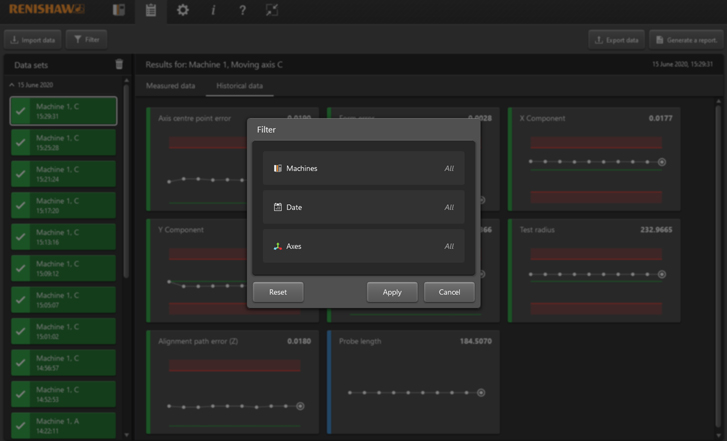The image size is (727, 441).
Task: Click the information 'i' icon
Action: [213, 11]
